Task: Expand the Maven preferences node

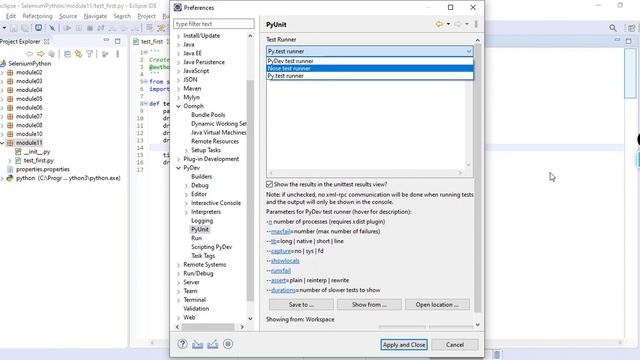Action: tap(178, 89)
